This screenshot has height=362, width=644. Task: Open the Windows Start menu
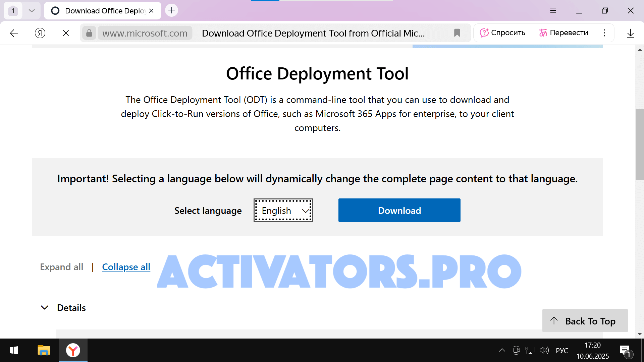coord(14,351)
